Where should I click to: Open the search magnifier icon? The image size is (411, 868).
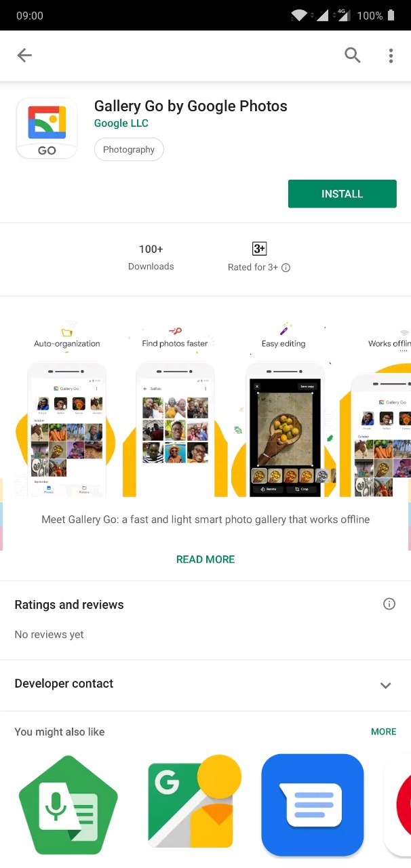(x=353, y=56)
